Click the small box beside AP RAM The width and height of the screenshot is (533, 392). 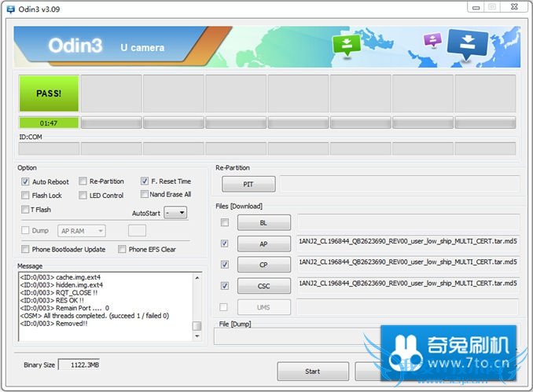coord(137,231)
